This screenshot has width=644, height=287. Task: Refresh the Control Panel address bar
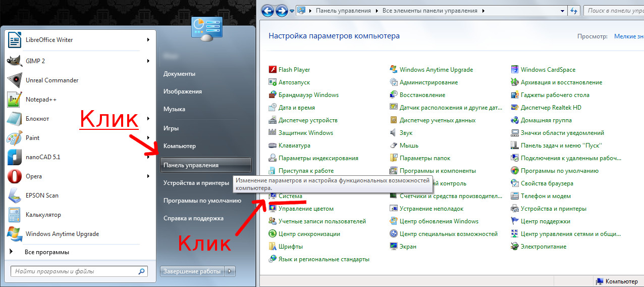[573, 11]
